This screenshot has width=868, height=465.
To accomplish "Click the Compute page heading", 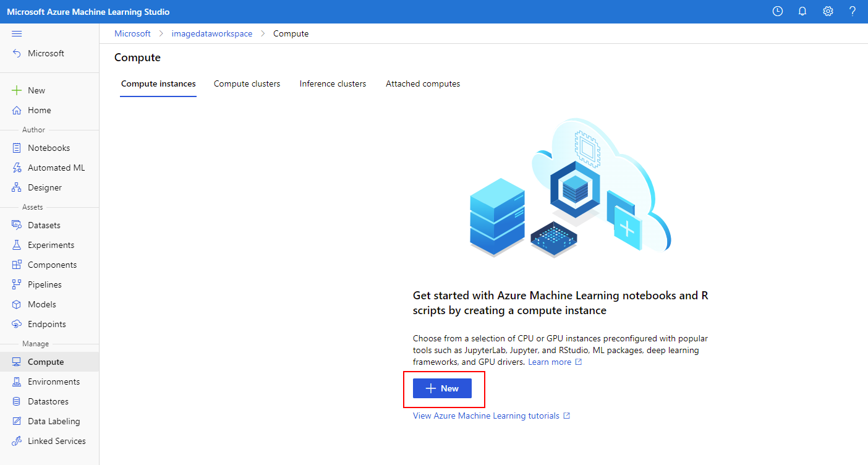I will coord(137,58).
